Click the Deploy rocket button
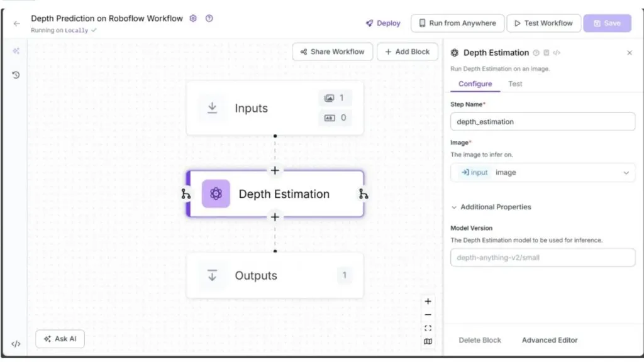 coord(383,23)
